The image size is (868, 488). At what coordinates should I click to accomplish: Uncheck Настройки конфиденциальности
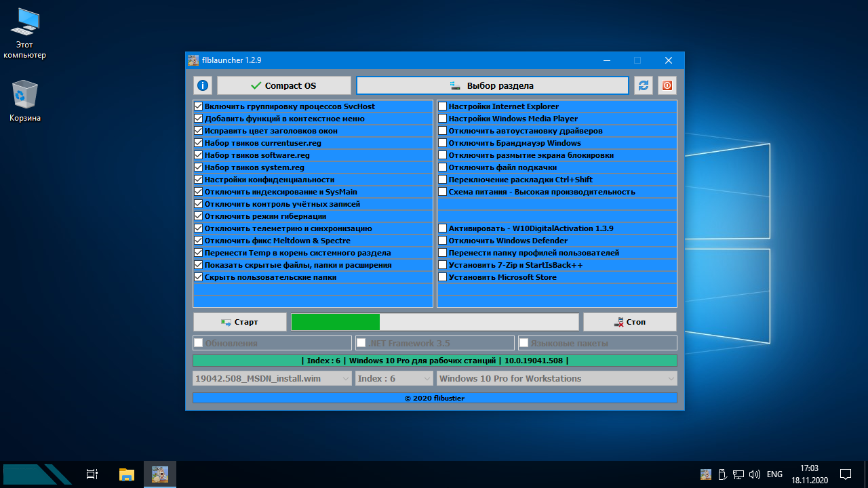pos(199,180)
